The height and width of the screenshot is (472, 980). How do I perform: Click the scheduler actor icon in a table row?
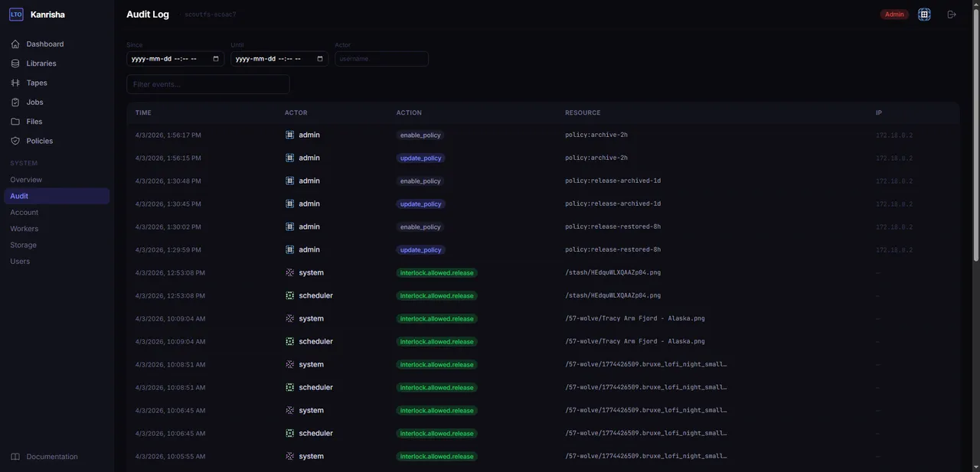click(289, 295)
